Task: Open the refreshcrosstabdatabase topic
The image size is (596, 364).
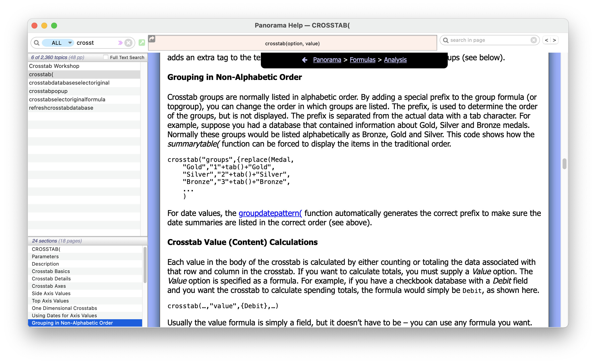Action: (84, 108)
